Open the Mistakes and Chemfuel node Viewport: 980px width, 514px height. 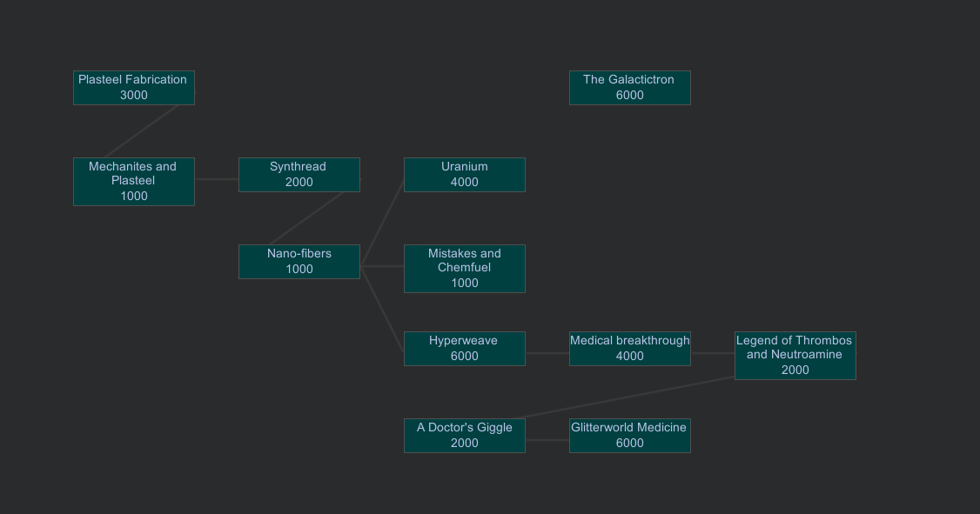coord(465,269)
